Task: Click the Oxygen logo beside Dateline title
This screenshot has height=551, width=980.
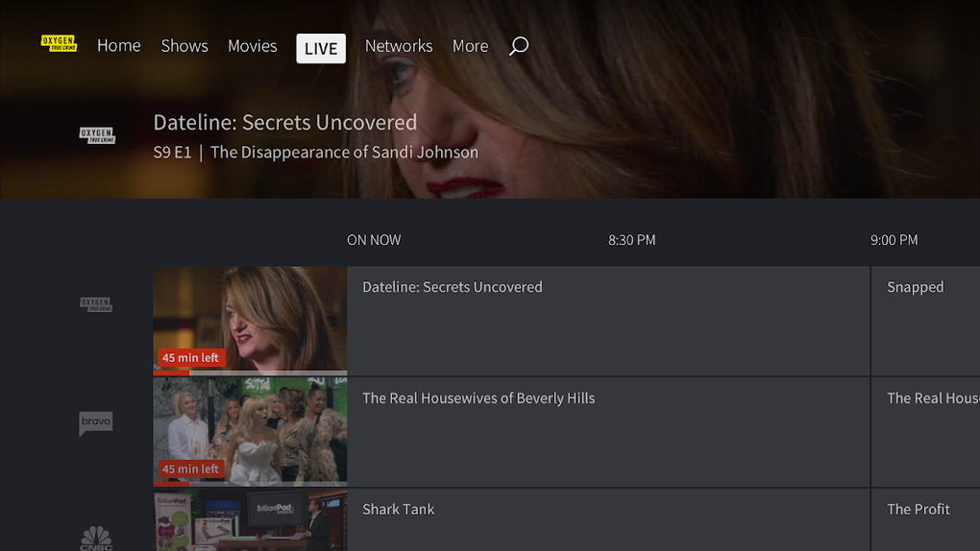Action: coord(97,135)
